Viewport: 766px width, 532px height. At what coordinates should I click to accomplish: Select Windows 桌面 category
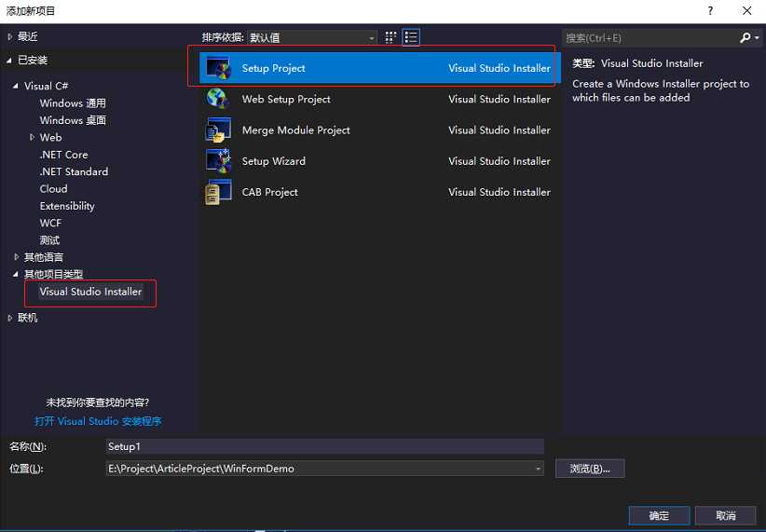(x=73, y=120)
